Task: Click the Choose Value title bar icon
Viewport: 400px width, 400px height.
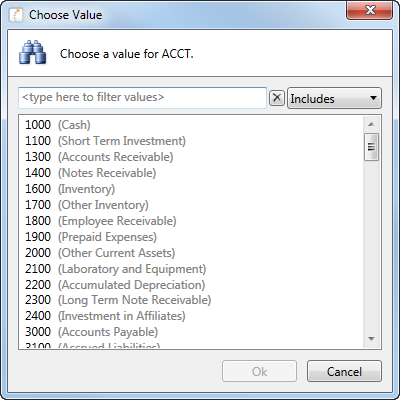Action: pos(16,15)
